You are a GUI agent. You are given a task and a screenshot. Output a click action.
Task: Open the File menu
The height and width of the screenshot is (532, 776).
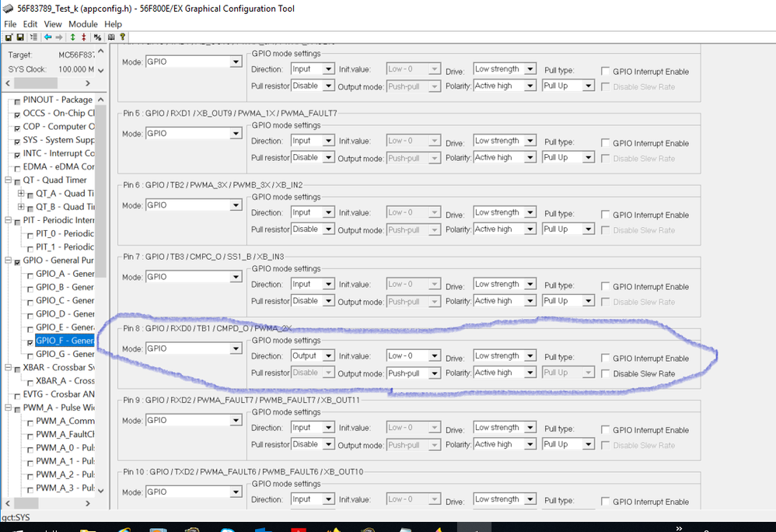pyautogui.click(x=10, y=24)
